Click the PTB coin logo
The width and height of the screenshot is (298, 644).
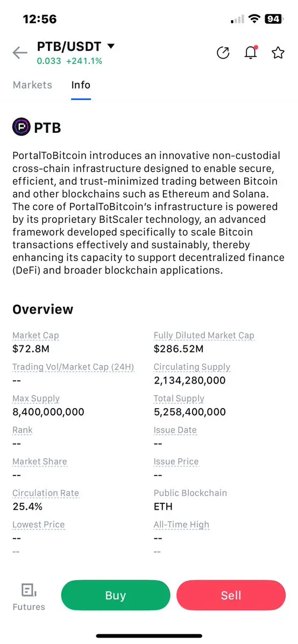tap(22, 127)
